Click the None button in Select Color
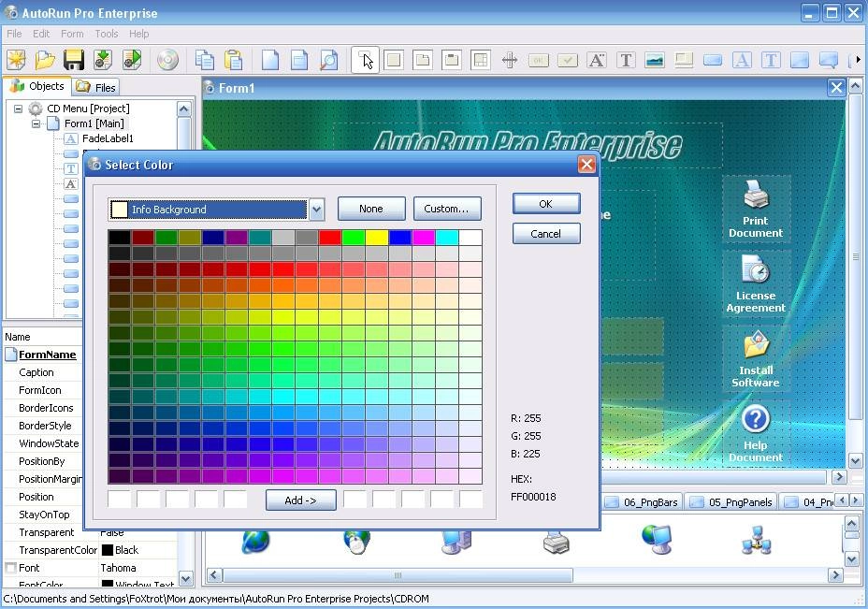The image size is (868, 609). coord(371,209)
